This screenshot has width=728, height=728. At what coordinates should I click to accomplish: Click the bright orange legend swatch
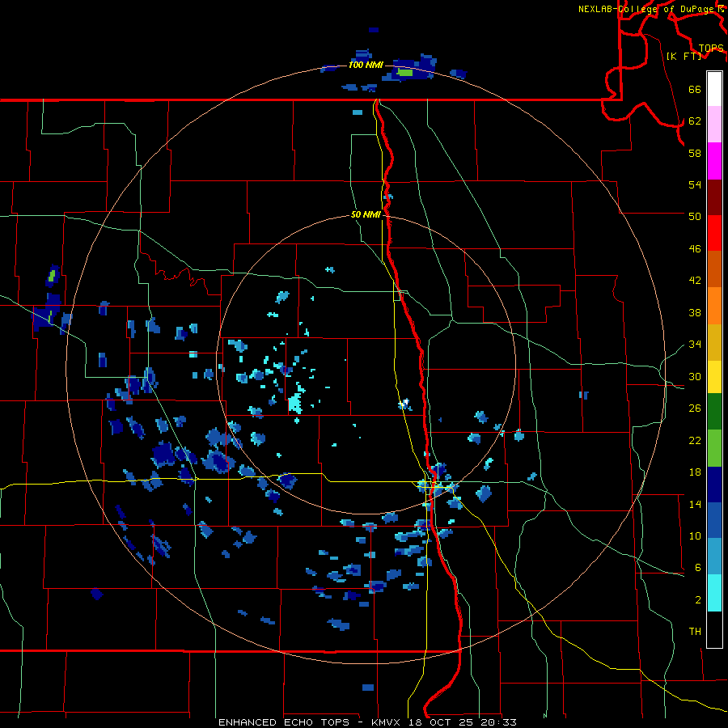[x=714, y=306]
